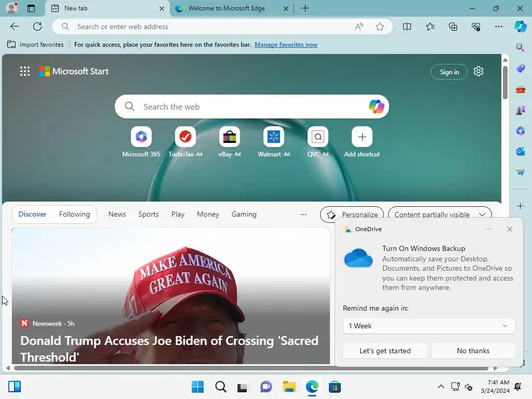
Task: Open the sidebar Shopping tag icon
Action: pos(521,69)
